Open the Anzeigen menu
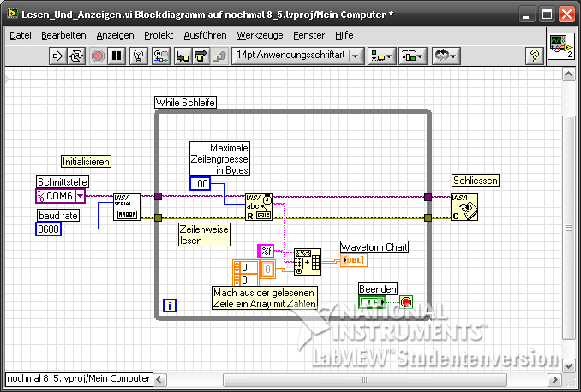Viewport: 581px width, 392px height. (115, 35)
